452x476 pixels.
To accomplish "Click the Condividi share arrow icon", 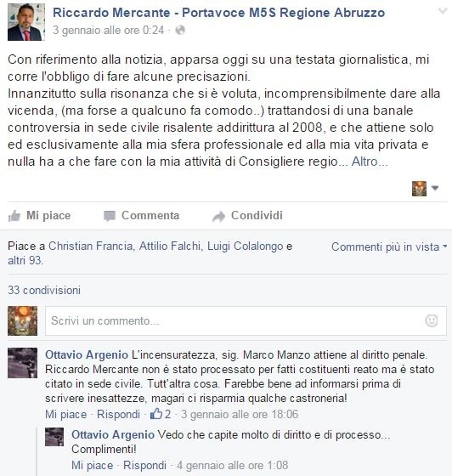I will [x=218, y=216].
